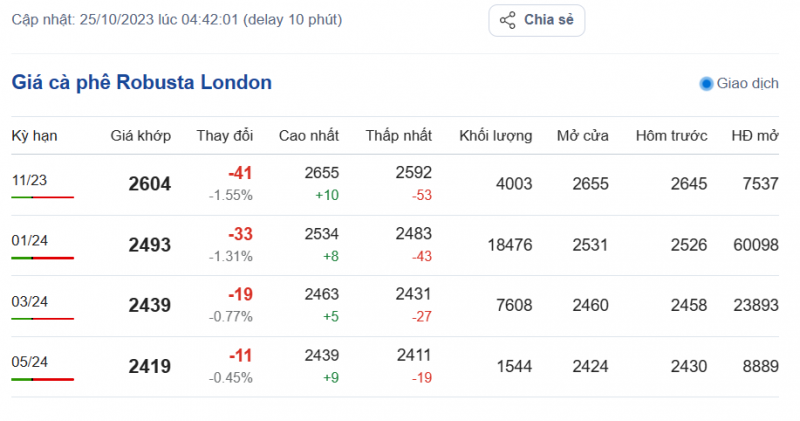Click the Cập nhật timestamp text
The height and width of the screenshot is (421, 800).
176,20
